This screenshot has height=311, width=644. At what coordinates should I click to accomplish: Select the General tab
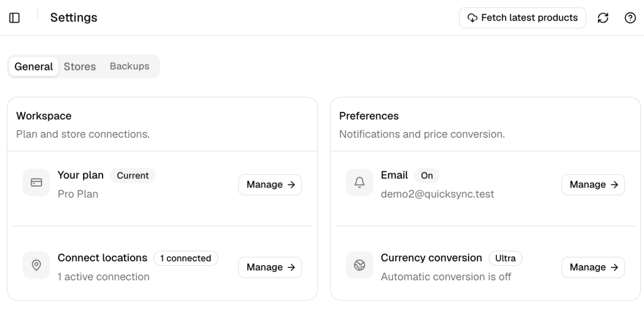[34, 67]
